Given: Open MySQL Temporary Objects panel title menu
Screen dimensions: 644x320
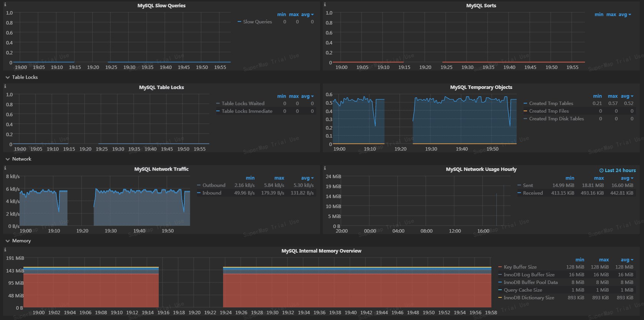Looking at the screenshot, I should tap(481, 87).
